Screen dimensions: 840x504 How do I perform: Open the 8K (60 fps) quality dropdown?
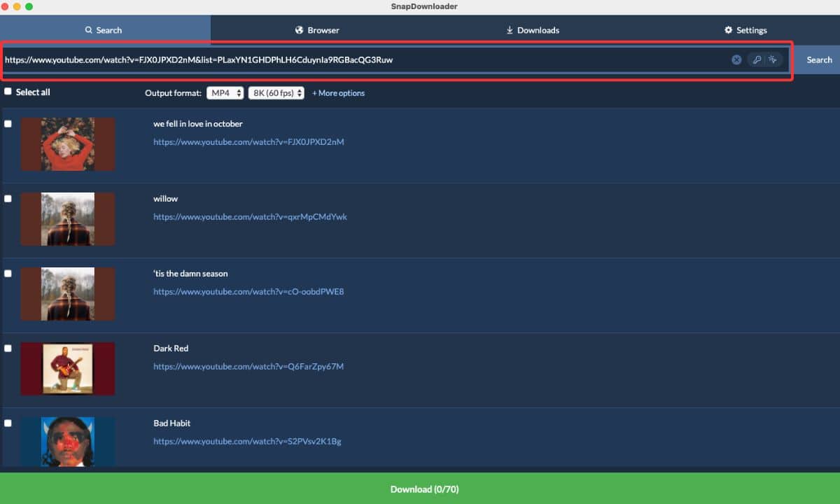276,93
